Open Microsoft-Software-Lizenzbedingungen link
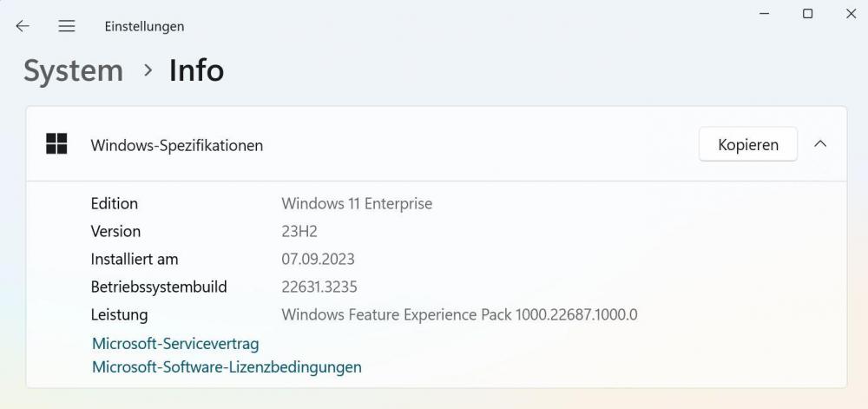The image size is (868, 409). [227, 367]
